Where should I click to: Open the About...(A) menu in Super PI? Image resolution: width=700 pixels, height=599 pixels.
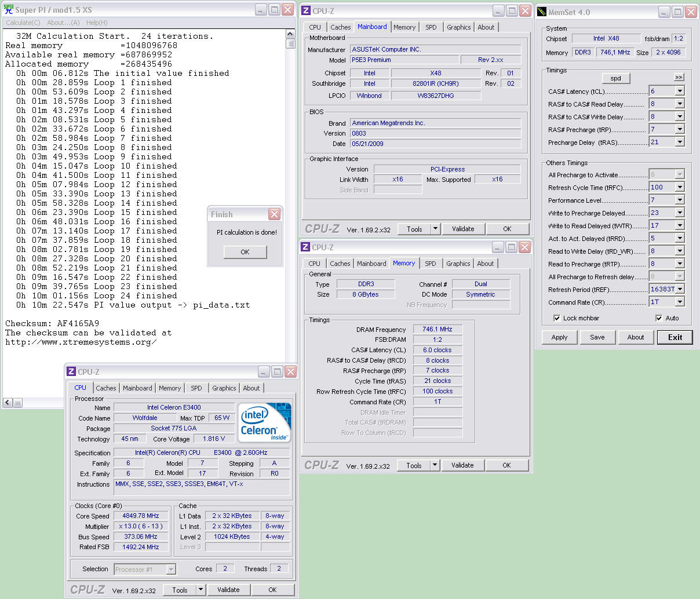63,23
